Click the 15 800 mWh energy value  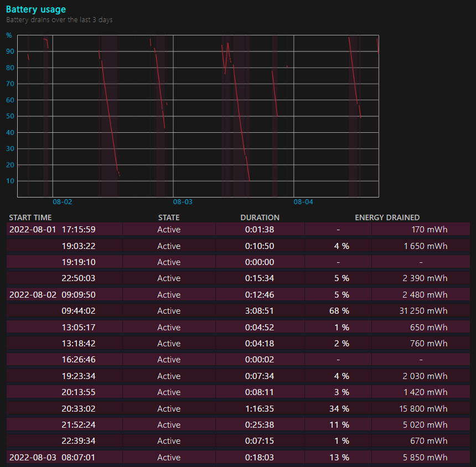pyautogui.click(x=423, y=409)
